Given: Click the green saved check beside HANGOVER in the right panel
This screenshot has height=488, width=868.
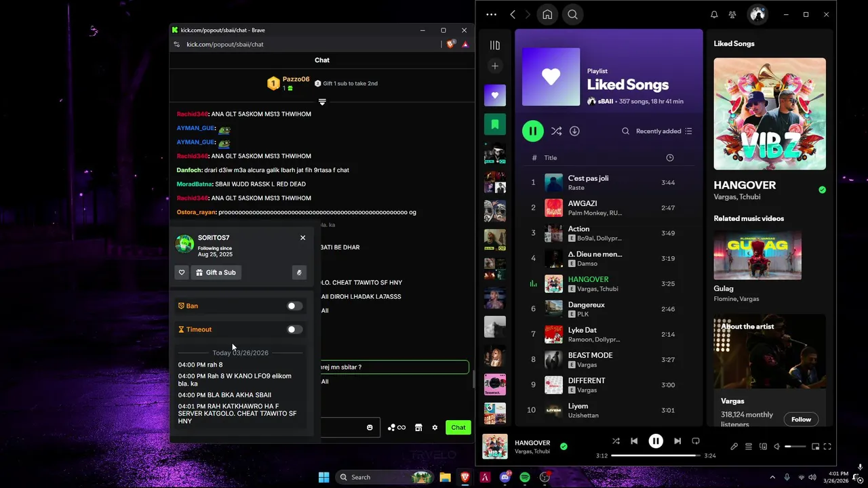Looking at the screenshot, I should click(x=822, y=190).
